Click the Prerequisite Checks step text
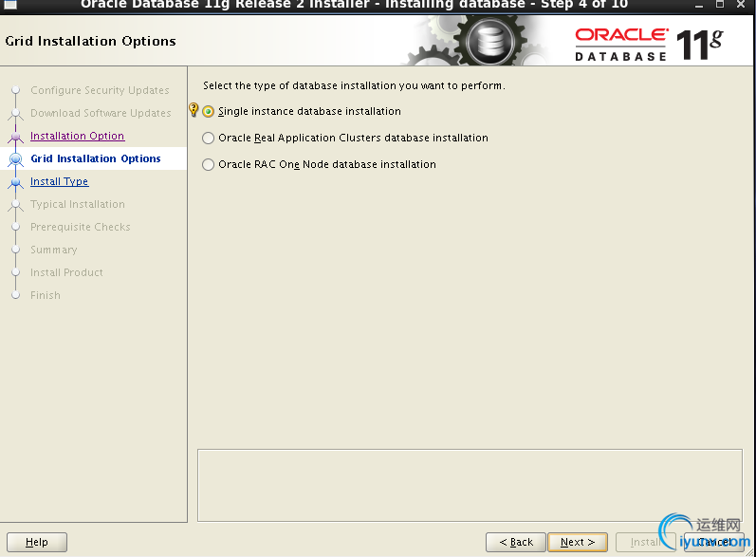This screenshot has width=756, height=557. click(x=80, y=227)
